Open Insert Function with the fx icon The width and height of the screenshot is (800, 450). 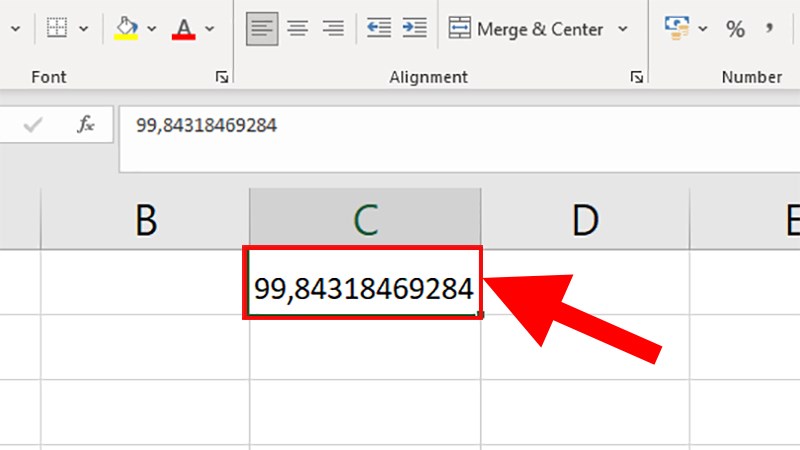86,125
